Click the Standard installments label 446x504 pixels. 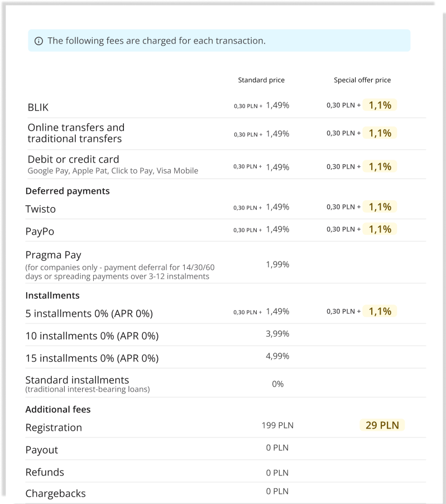click(77, 380)
